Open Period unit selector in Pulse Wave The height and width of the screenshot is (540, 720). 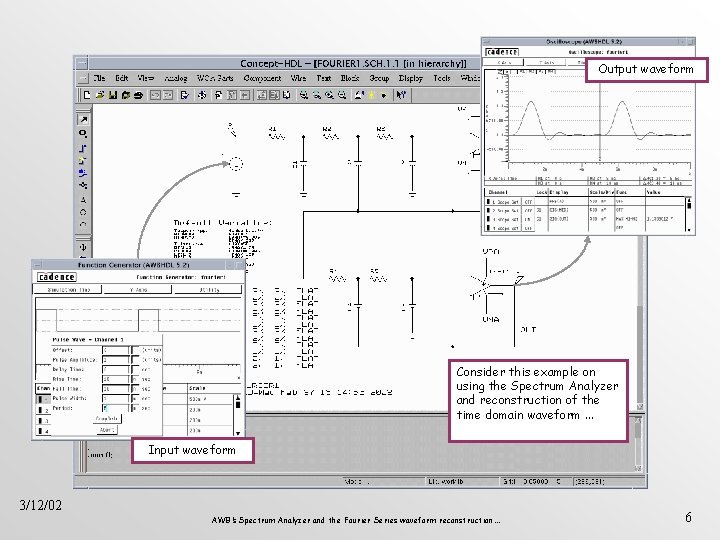tap(135, 408)
